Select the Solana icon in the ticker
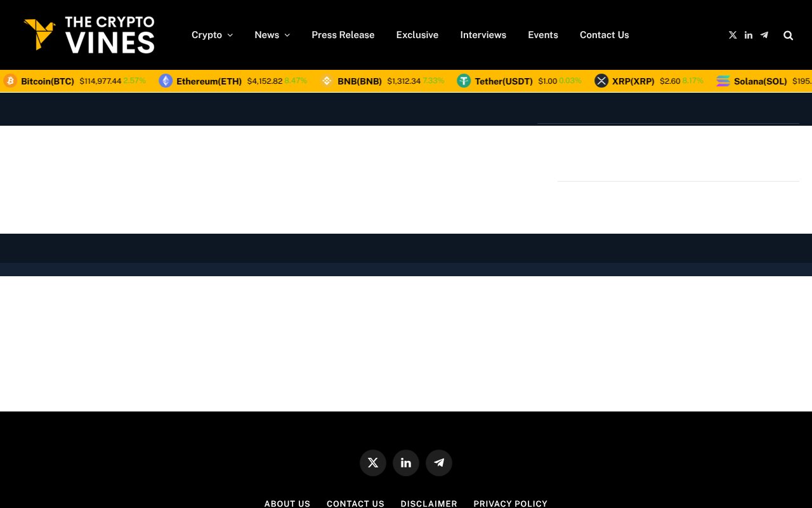 coord(723,81)
